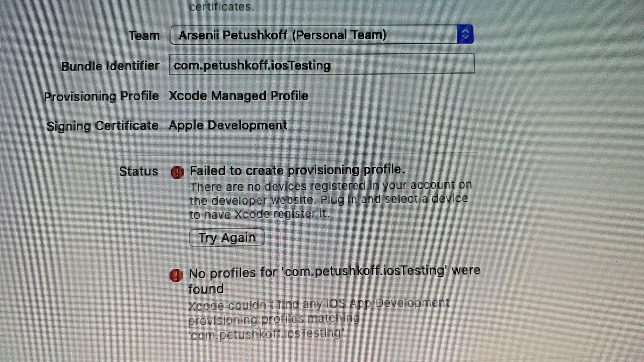644x362 pixels.
Task: Click the Provisioning Profile label
Action: tap(101, 96)
